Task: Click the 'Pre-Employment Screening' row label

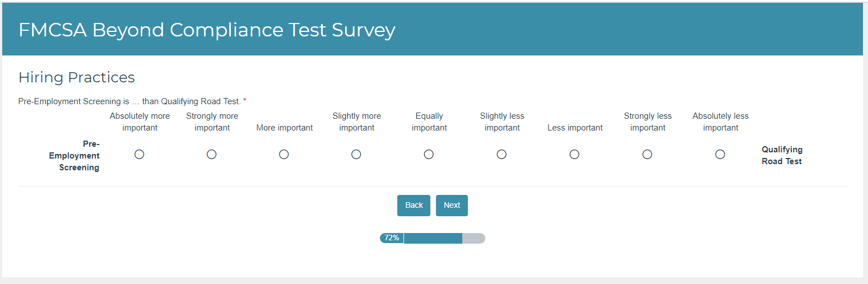Action: (75, 156)
